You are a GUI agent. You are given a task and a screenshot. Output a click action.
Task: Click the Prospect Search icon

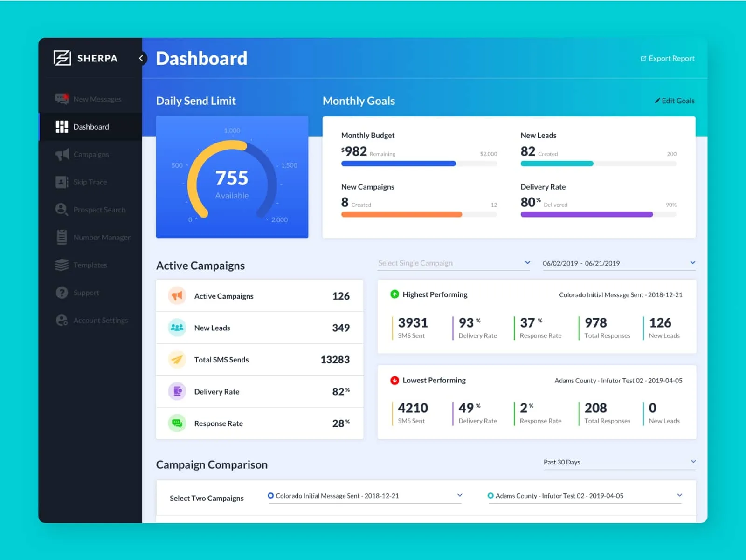click(x=61, y=210)
